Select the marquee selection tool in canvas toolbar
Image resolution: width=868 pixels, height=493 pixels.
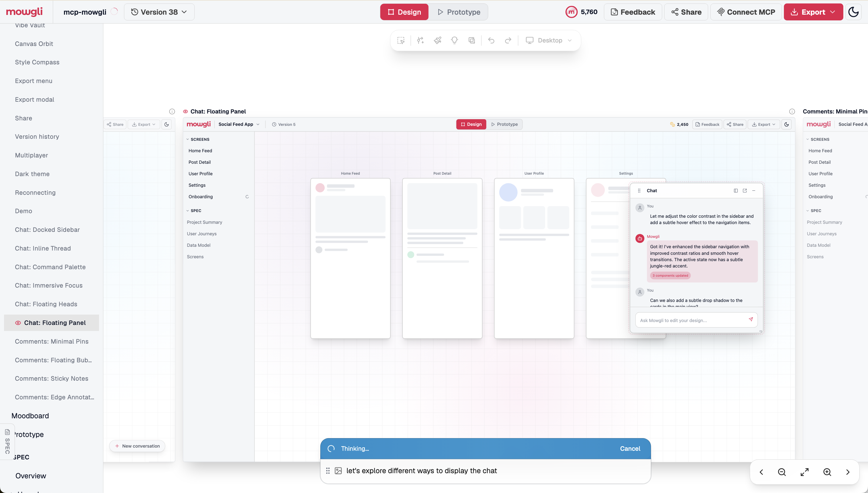coord(401,40)
